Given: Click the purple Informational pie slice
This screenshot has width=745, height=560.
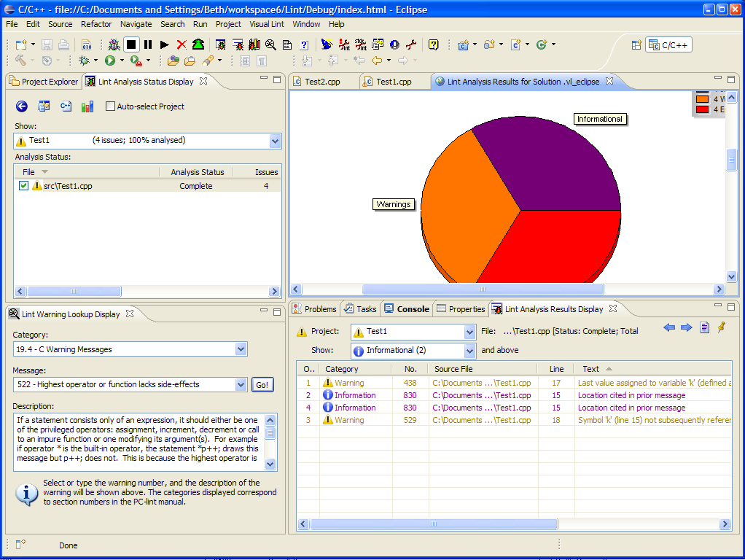Looking at the screenshot, I should [x=551, y=166].
